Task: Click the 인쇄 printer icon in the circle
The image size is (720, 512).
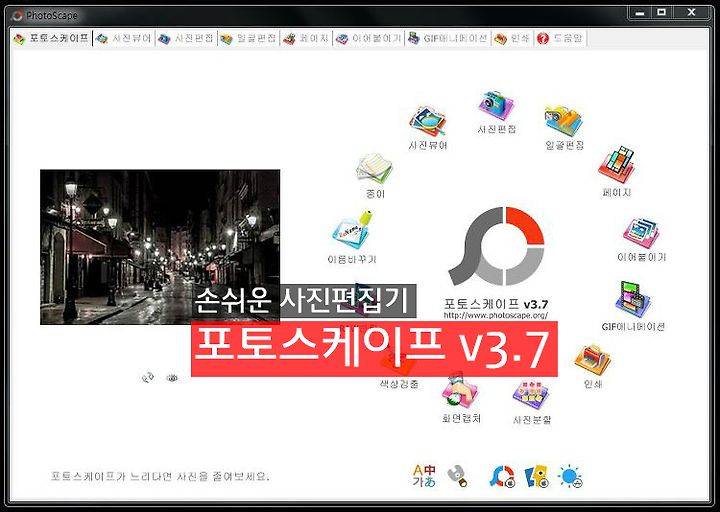Action: point(592,360)
